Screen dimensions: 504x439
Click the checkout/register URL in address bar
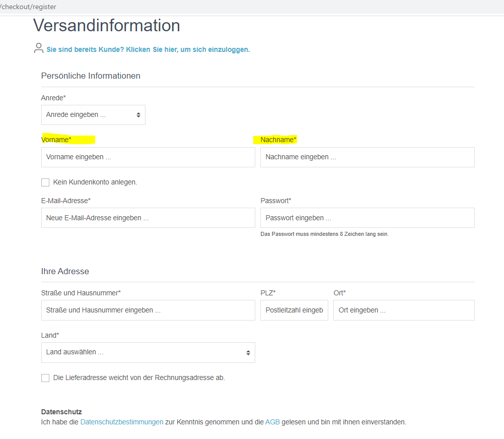tap(28, 7)
